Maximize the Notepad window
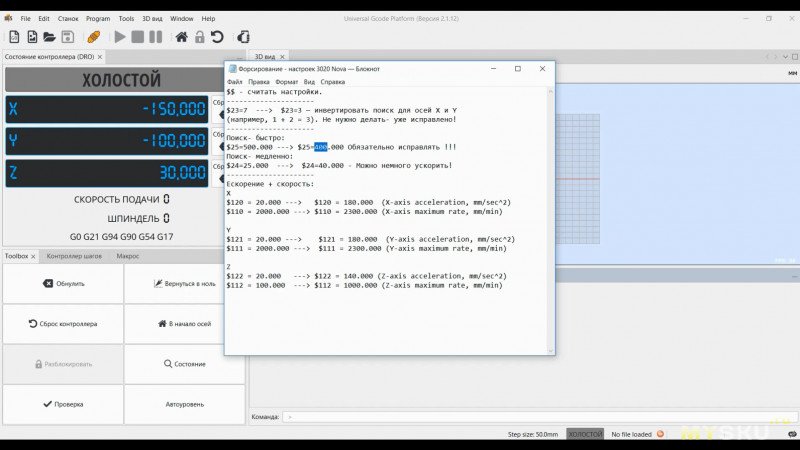The height and width of the screenshot is (450, 800). 518,68
